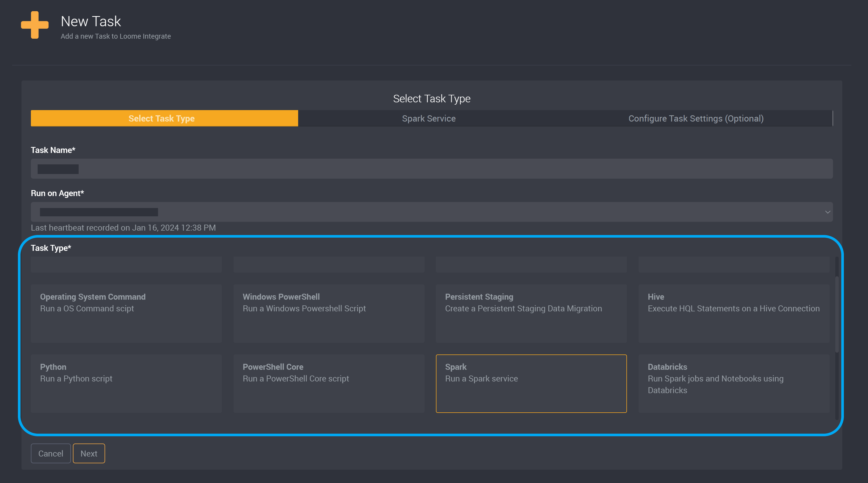The height and width of the screenshot is (483, 868).
Task: Click the Cancel button
Action: click(x=51, y=453)
